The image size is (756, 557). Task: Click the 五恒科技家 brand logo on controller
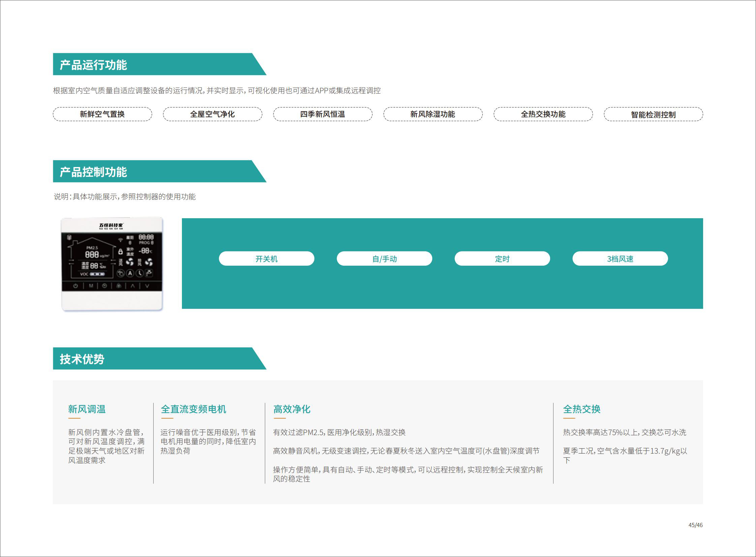pos(112,227)
